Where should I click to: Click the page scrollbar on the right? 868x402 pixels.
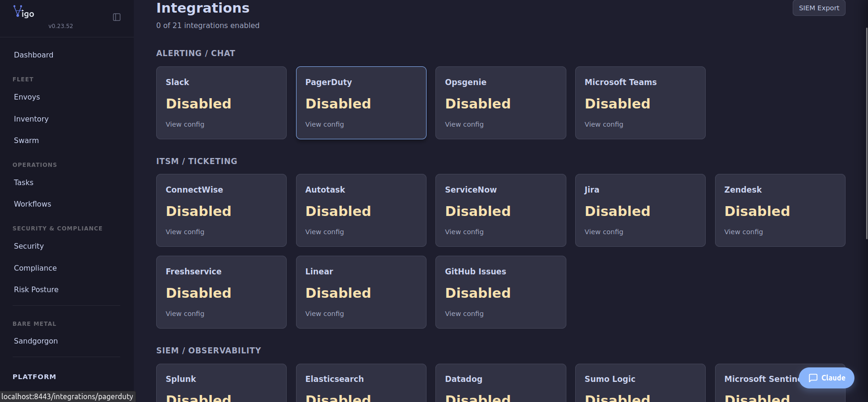[x=866, y=133]
